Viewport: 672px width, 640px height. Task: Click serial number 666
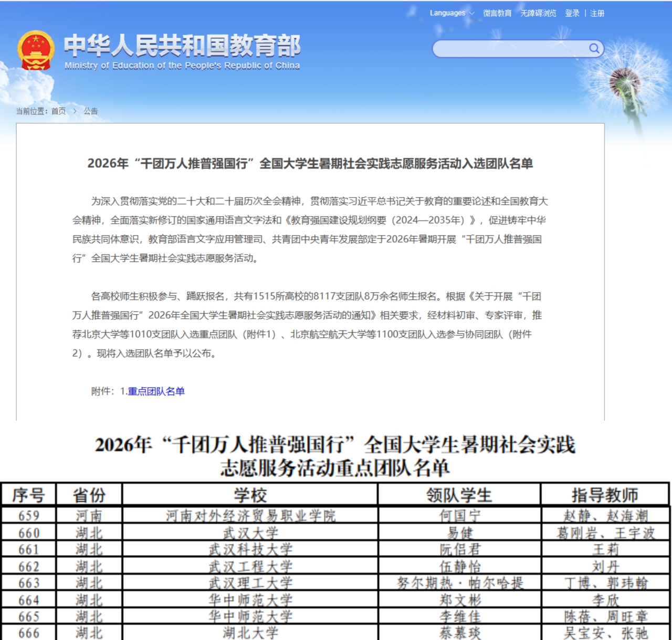(x=29, y=633)
